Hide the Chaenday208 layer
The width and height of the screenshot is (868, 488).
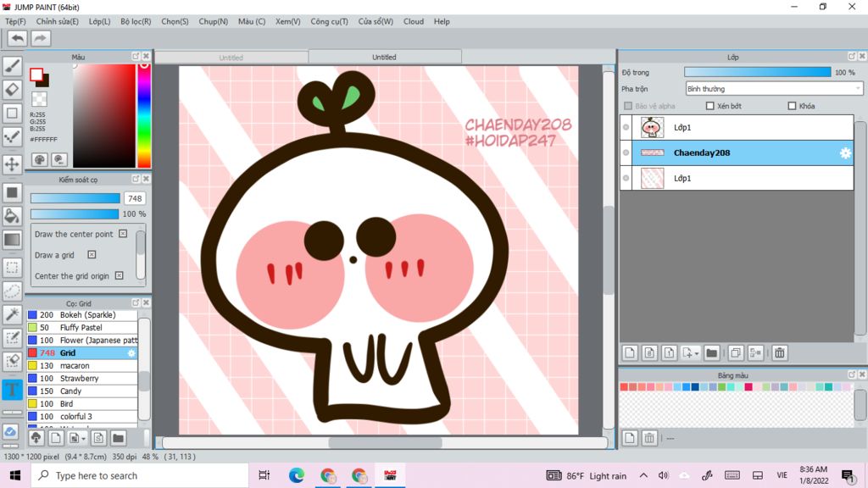(626, 152)
